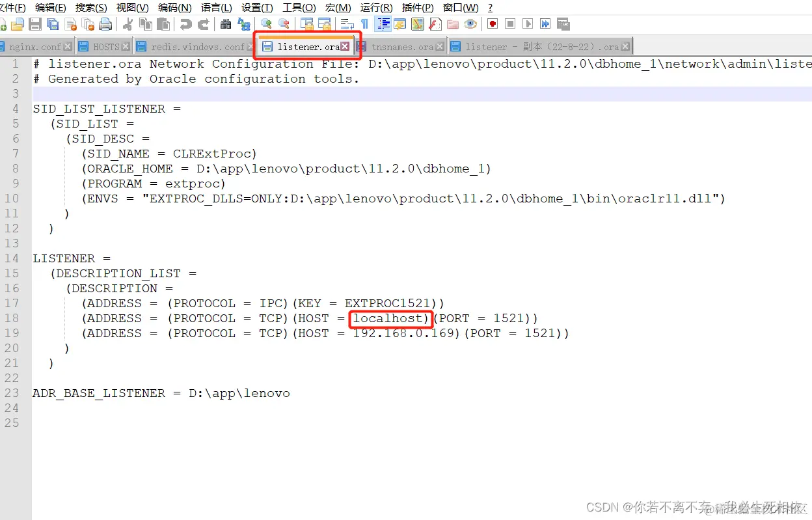This screenshot has height=520, width=812.
Task: Toggle word wrap in toolbar
Action: click(347, 24)
